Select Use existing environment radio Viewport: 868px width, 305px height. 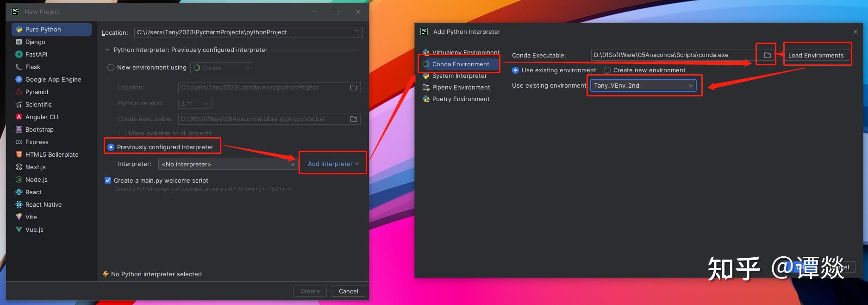click(515, 70)
